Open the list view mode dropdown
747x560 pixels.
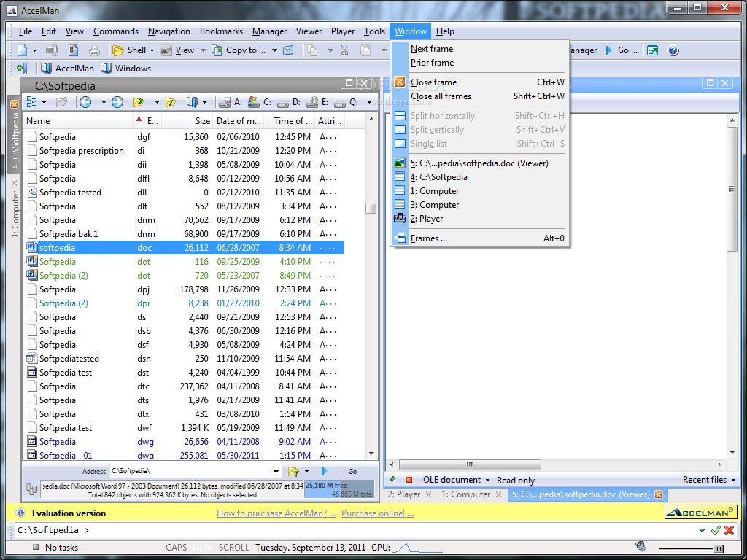coord(44,102)
